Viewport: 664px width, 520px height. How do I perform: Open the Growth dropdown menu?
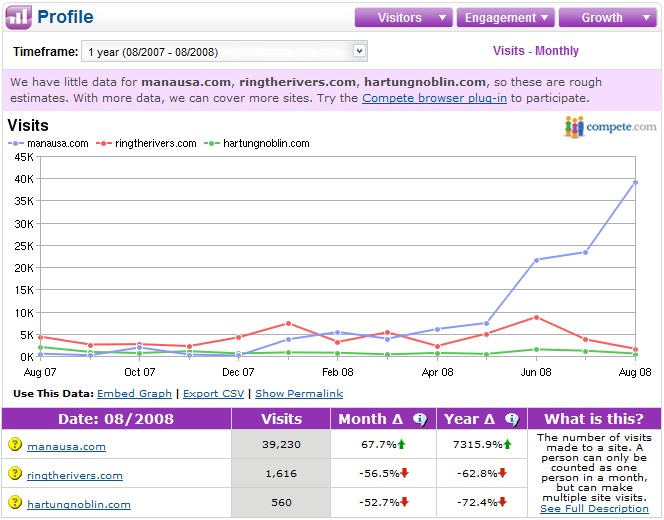coord(607,17)
